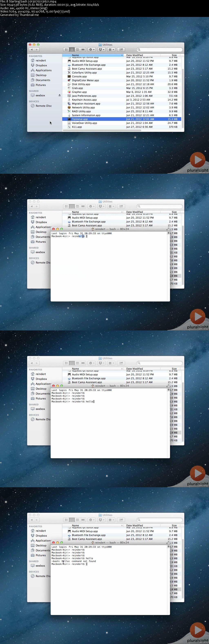
Task: Click the Share button in active Finder toolbar
Action: point(121,50)
